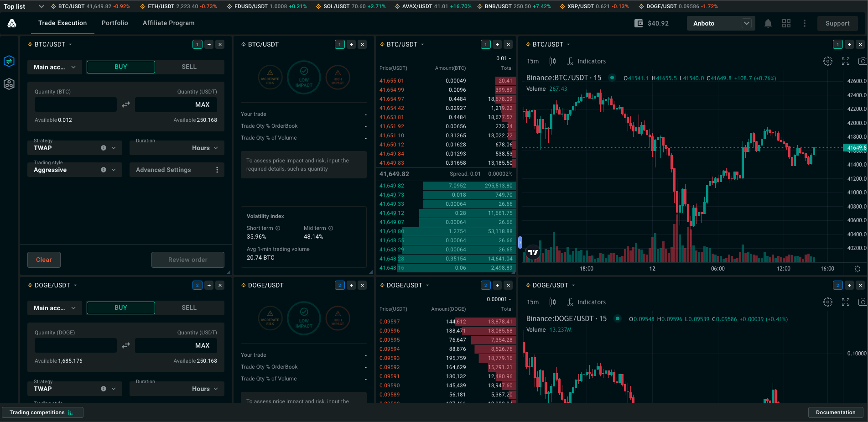Open the Affiliate Program tab
The image size is (868, 422).
tap(169, 23)
